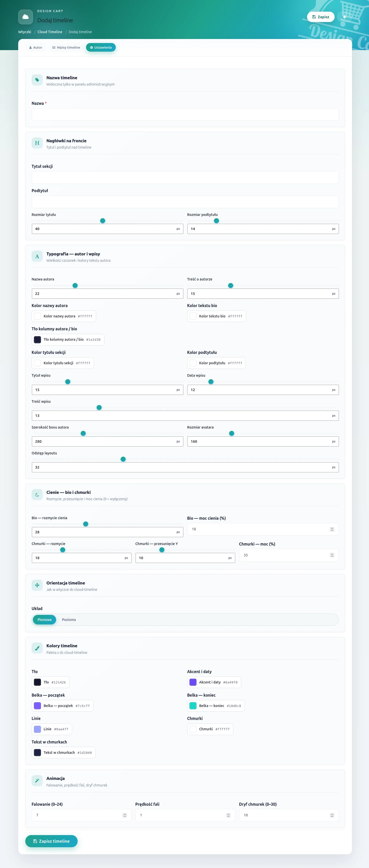Open the Tekst w chmurkach color swatch
The height and width of the screenshot is (868, 369).
[37, 752]
